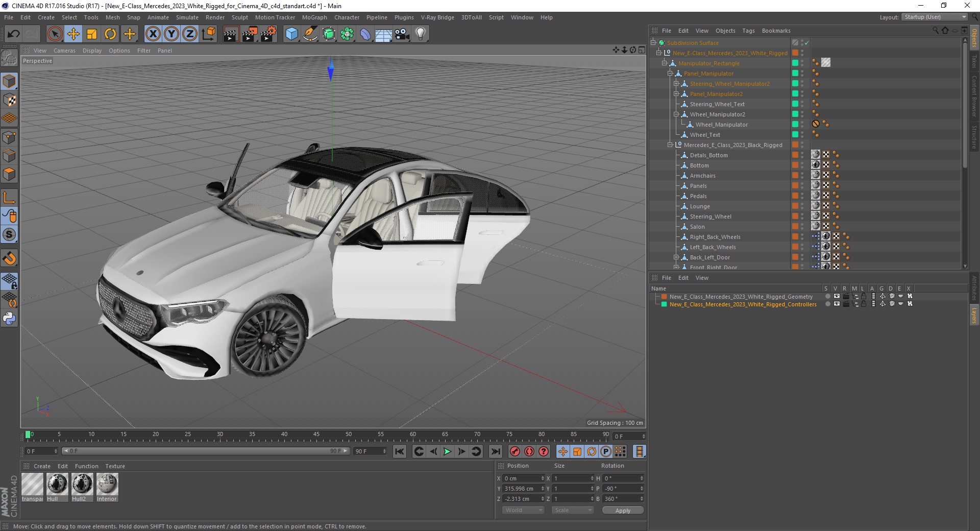Play the animation forward
The height and width of the screenshot is (531, 980).
pos(447,451)
